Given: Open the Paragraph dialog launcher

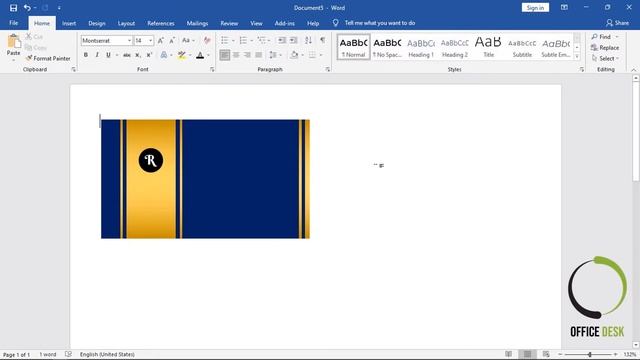Looking at the screenshot, I should pyautogui.click(x=328, y=69).
